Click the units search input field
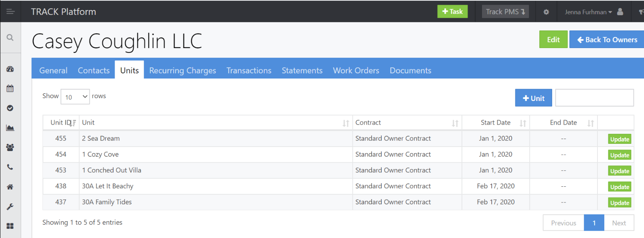 [594, 98]
